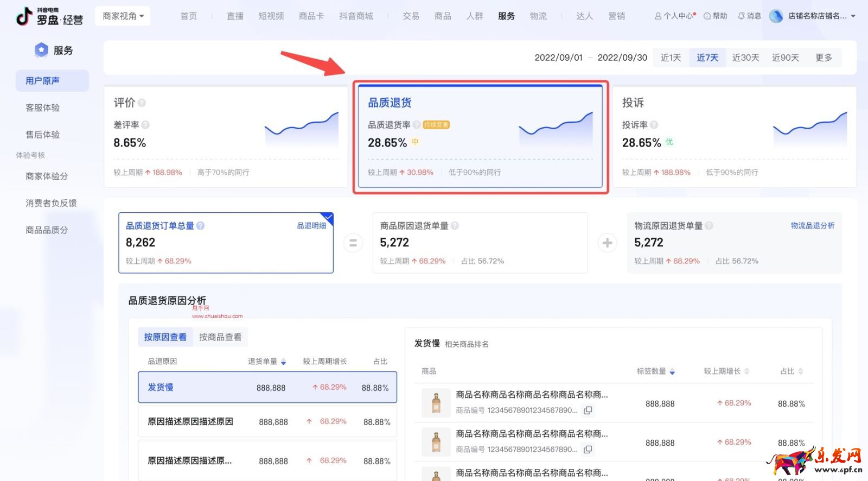Viewport: 868px width, 481px height.
Task: Click help icon beside 品质退货订单总量
Action: click(x=200, y=226)
